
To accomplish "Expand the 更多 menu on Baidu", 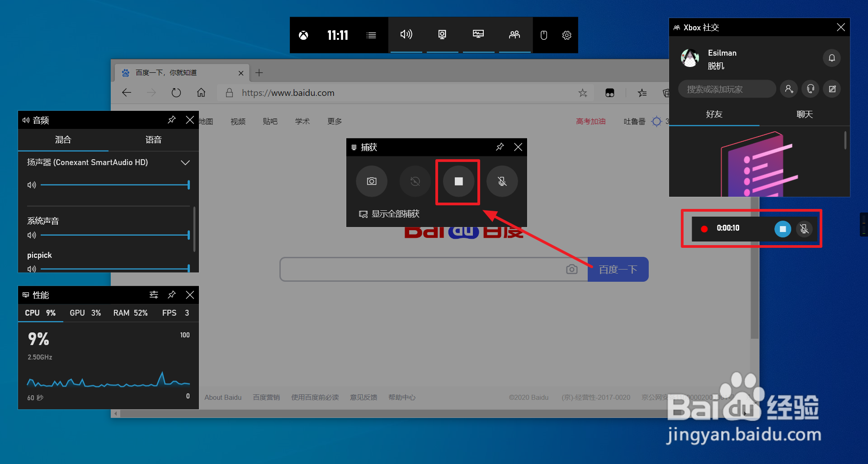I will [x=335, y=121].
